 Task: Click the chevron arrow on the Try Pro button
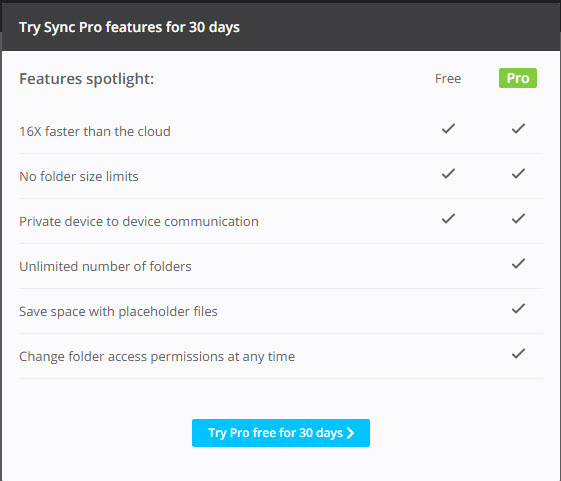pyautogui.click(x=351, y=433)
